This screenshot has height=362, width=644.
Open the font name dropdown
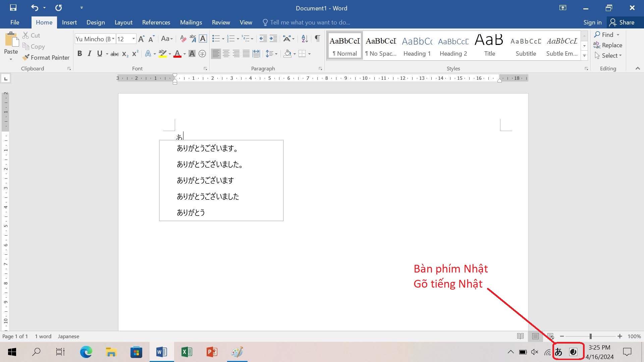(x=113, y=39)
